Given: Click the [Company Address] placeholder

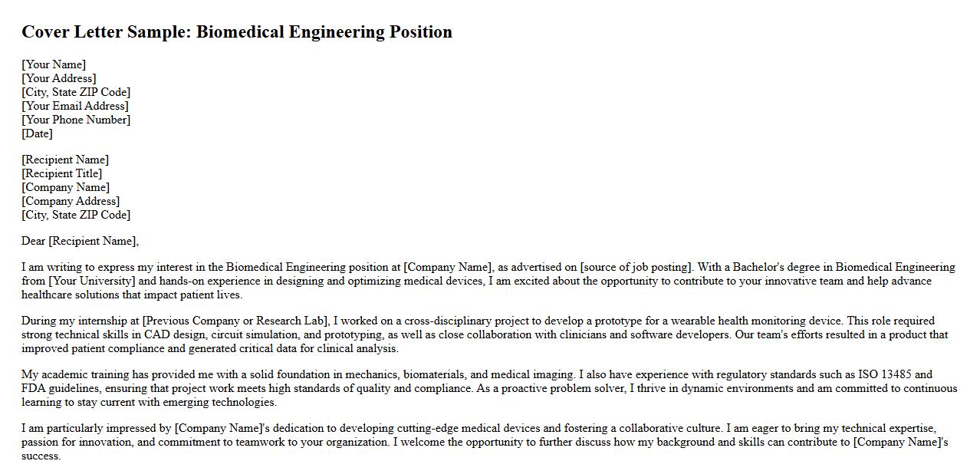Looking at the screenshot, I should point(71,201).
